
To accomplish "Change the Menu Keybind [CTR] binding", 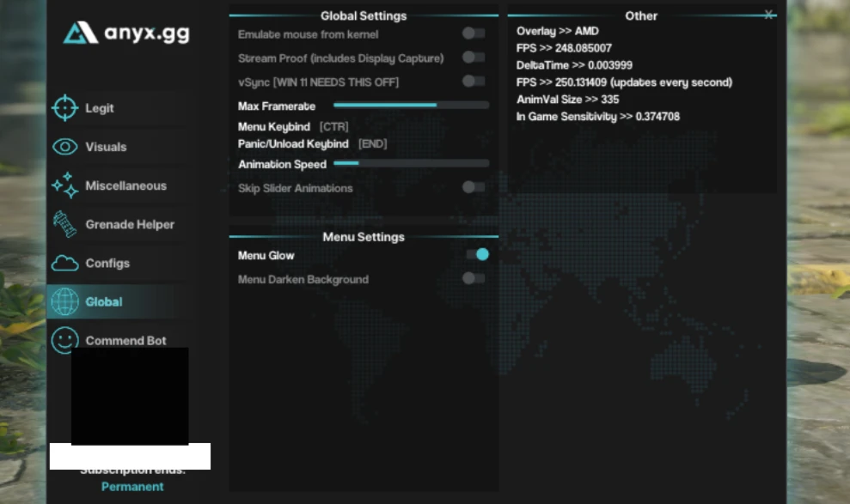I will pos(334,127).
